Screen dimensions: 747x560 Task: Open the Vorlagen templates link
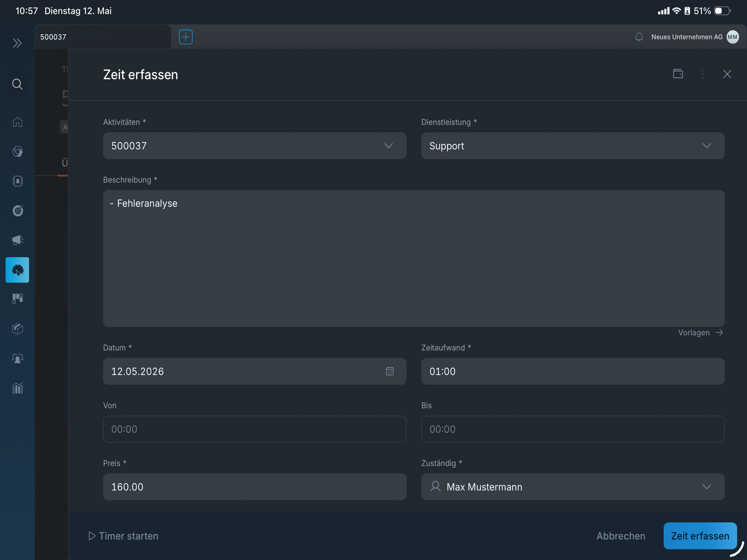700,332
